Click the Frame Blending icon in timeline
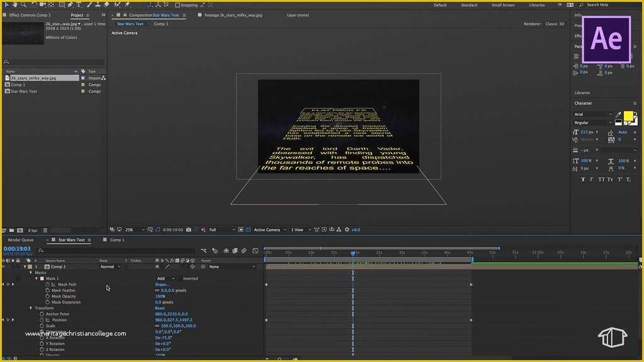 click(x=235, y=250)
